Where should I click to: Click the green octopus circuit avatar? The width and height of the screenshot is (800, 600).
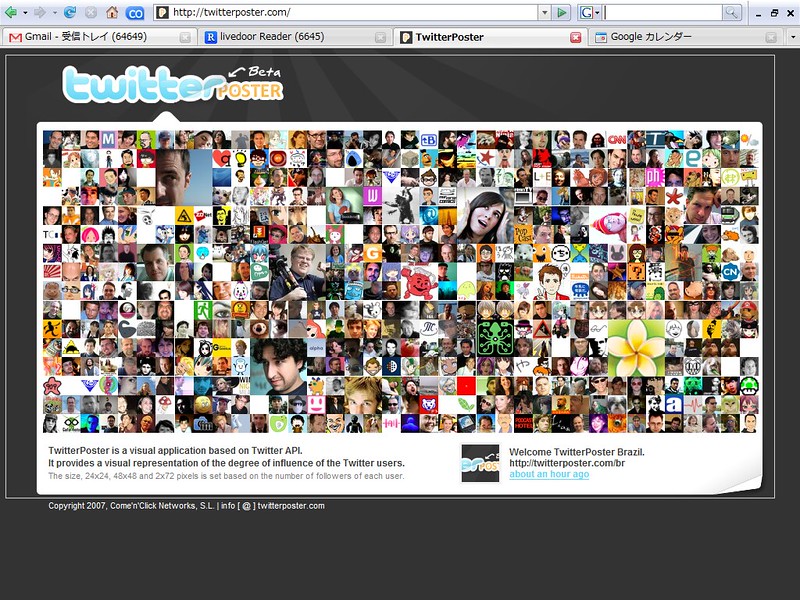(x=495, y=338)
